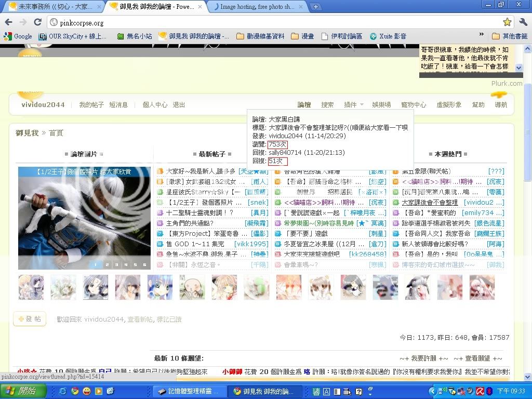This screenshot has width=532, height=399.
Task: Go back with the browser back arrow
Action: (8, 22)
